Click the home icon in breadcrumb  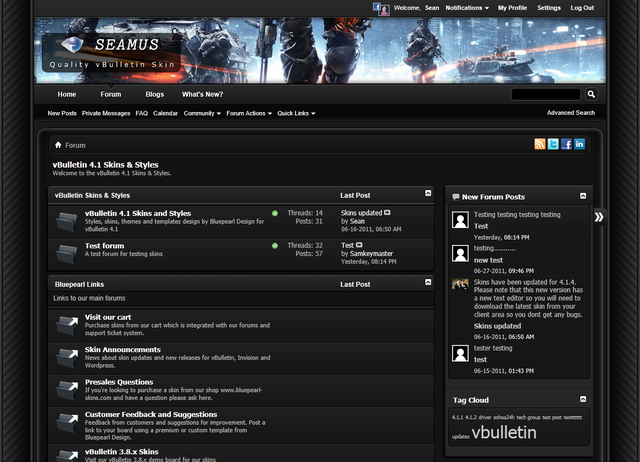click(58, 145)
